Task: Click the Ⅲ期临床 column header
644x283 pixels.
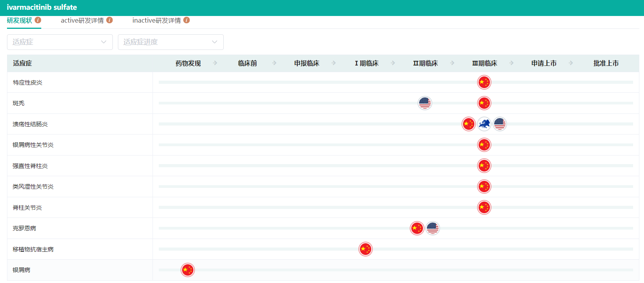Action: coord(484,63)
